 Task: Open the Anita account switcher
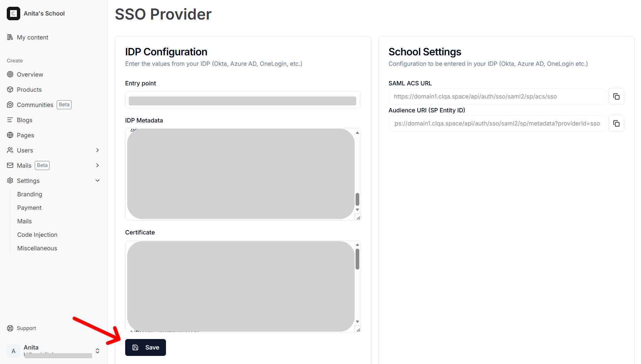(97, 351)
